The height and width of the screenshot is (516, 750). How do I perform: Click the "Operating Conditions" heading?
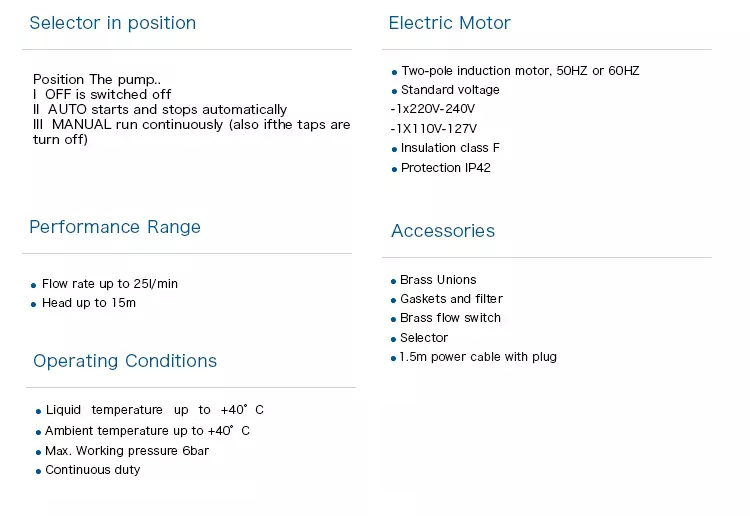125,361
